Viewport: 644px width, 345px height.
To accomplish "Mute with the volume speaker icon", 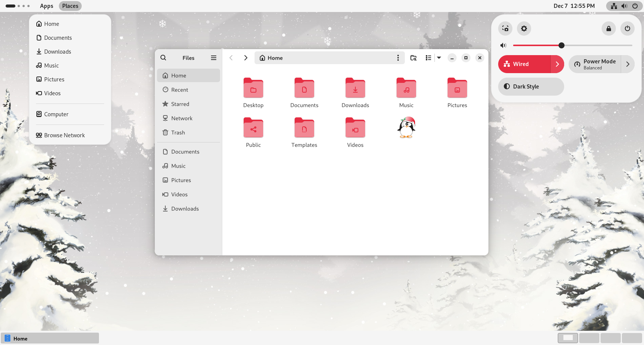I will (x=503, y=45).
